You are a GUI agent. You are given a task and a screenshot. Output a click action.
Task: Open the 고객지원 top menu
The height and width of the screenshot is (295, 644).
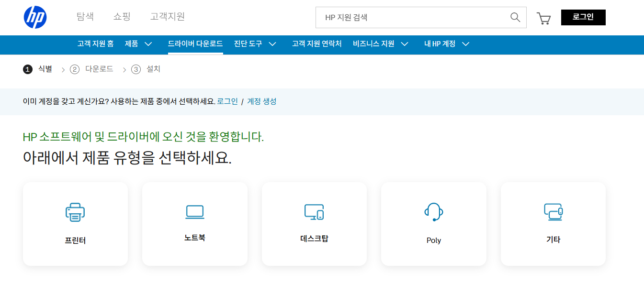coord(168,17)
